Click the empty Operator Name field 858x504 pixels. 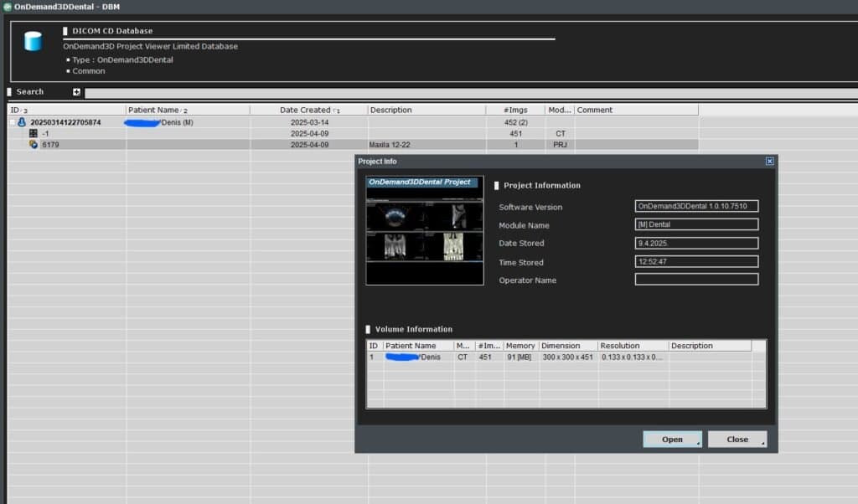(696, 280)
